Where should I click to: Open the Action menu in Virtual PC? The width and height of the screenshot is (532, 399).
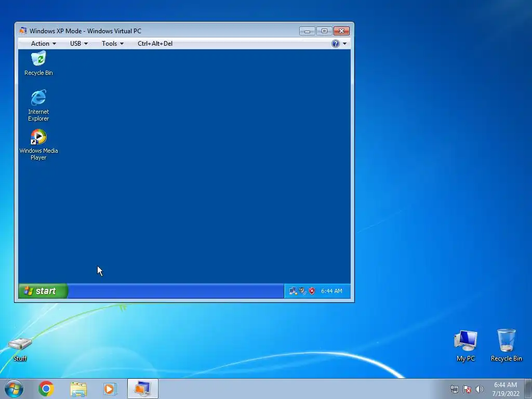pyautogui.click(x=44, y=44)
